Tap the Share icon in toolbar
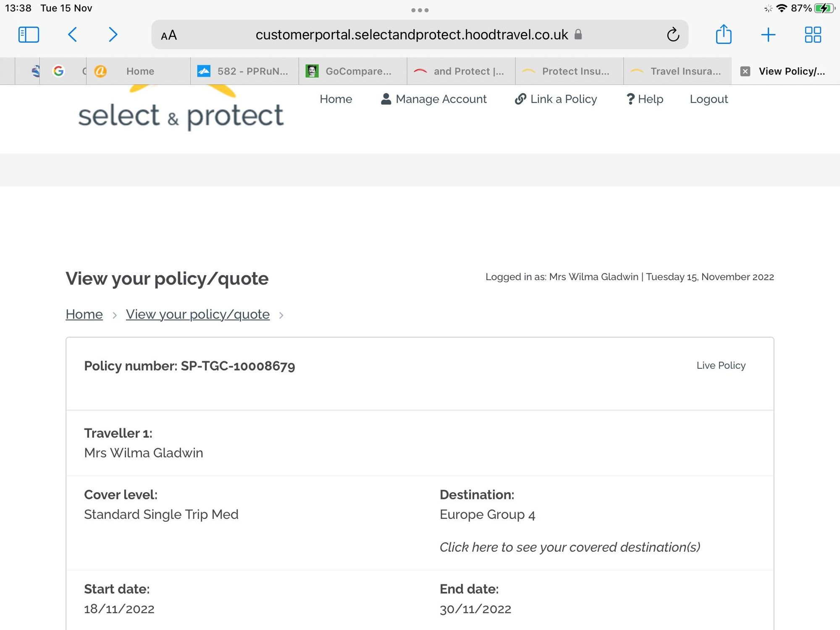 pyautogui.click(x=724, y=34)
